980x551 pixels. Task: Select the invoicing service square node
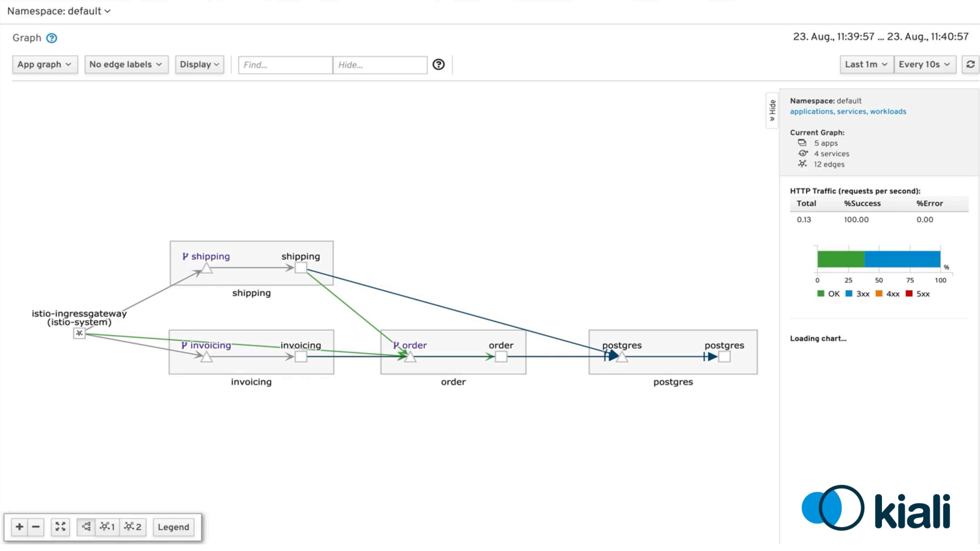pyautogui.click(x=301, y=356)
